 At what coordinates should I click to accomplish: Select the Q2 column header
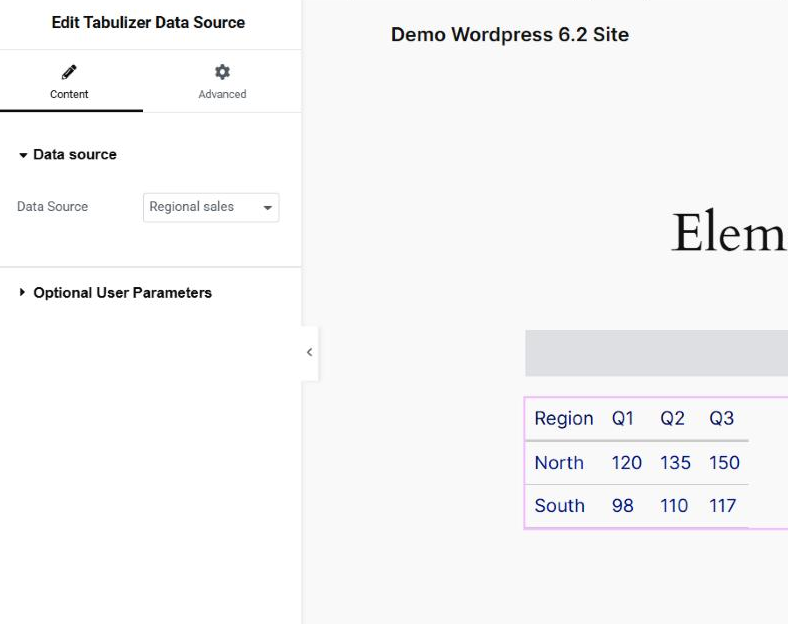click(x=672, y=418)
